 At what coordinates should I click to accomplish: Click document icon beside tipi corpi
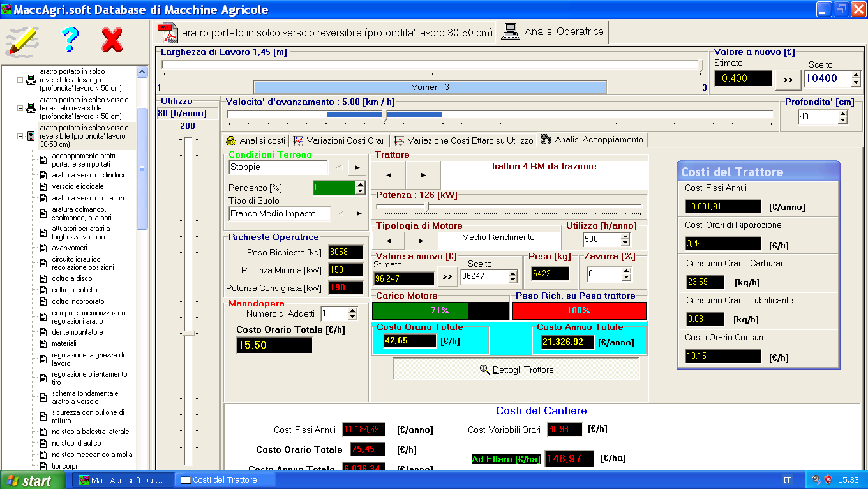[x=43, y=466]
